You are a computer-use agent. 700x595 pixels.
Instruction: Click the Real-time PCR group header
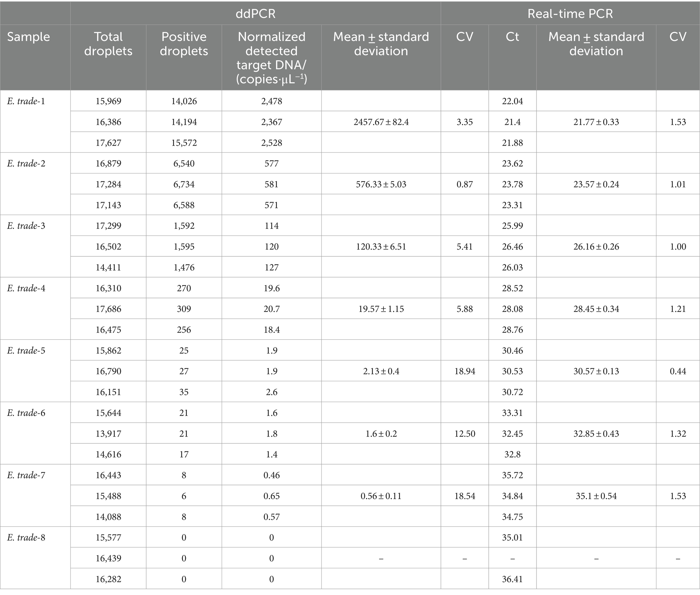point(570,14)
